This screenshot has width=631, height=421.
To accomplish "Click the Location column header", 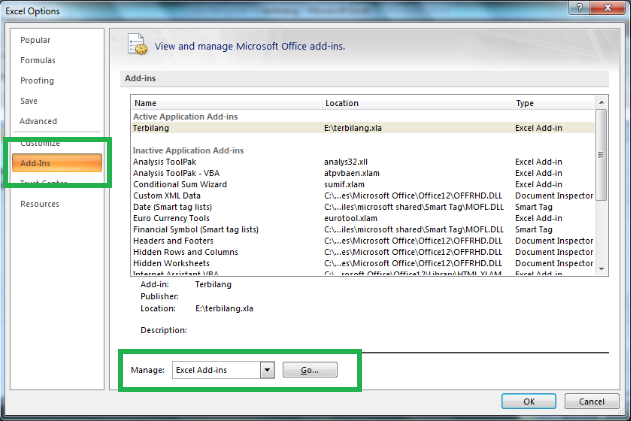I will (418, 103).
